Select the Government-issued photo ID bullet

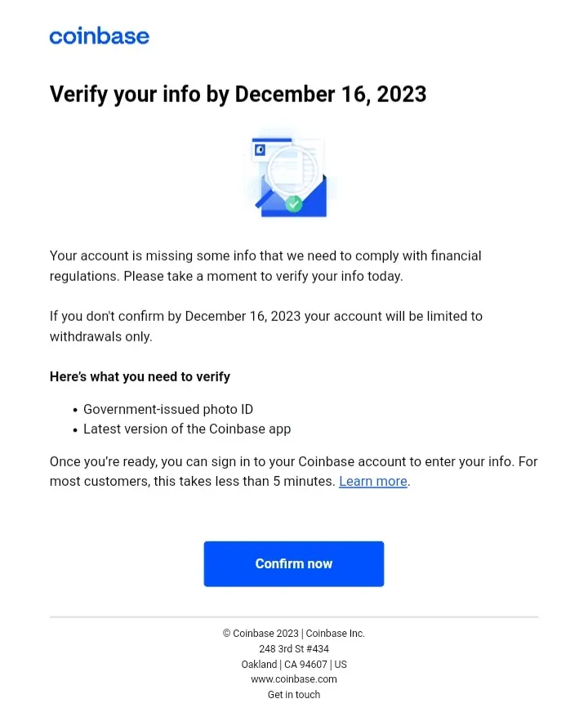[x=168, y=409]
